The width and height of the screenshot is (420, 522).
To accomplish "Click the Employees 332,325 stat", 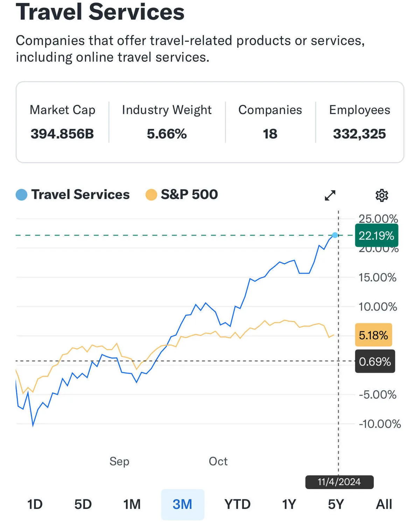I will pyautogui.click(x=359, y=134).
